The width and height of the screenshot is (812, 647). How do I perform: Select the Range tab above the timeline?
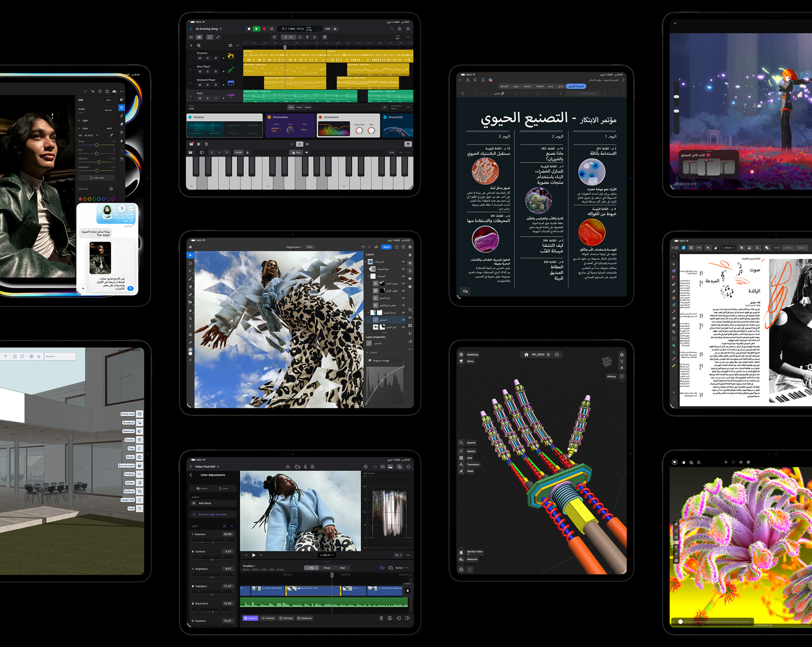327,568
